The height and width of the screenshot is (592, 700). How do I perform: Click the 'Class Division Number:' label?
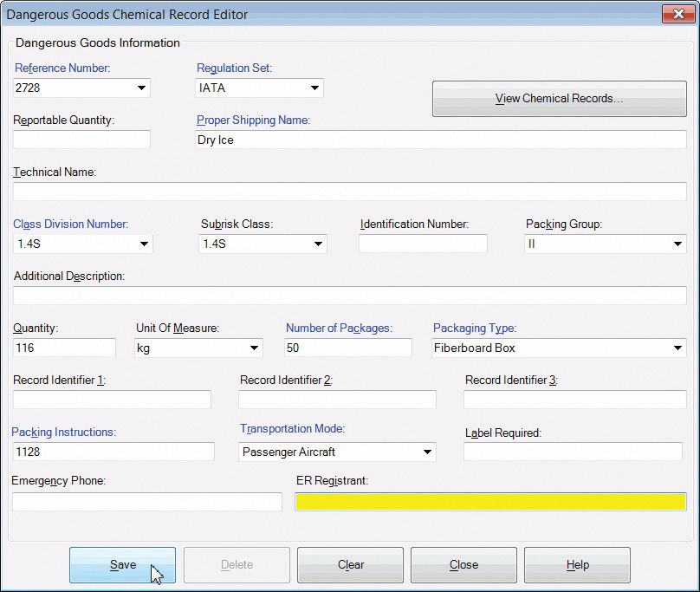pos(70,224)
